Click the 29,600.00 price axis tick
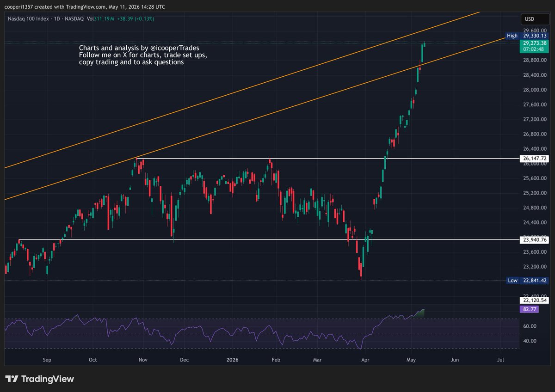Viewport: 555px width, 392px height. [536, 31]
